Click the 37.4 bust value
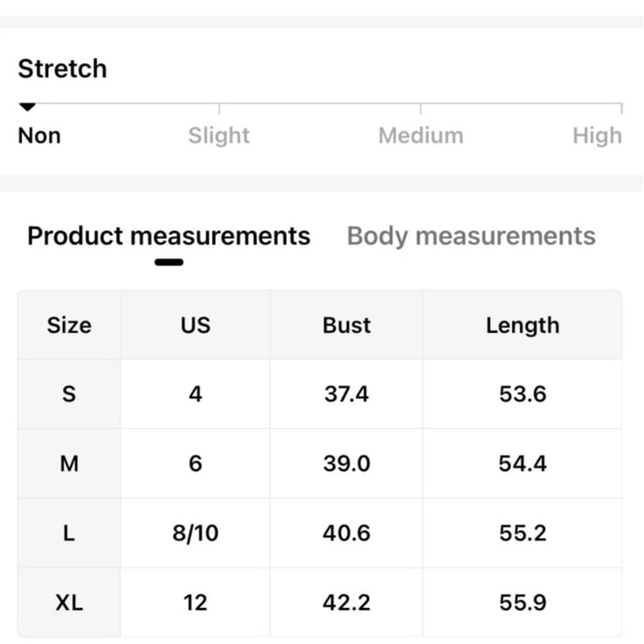Viewport: 644px width, 644px height. coord(346,394)
